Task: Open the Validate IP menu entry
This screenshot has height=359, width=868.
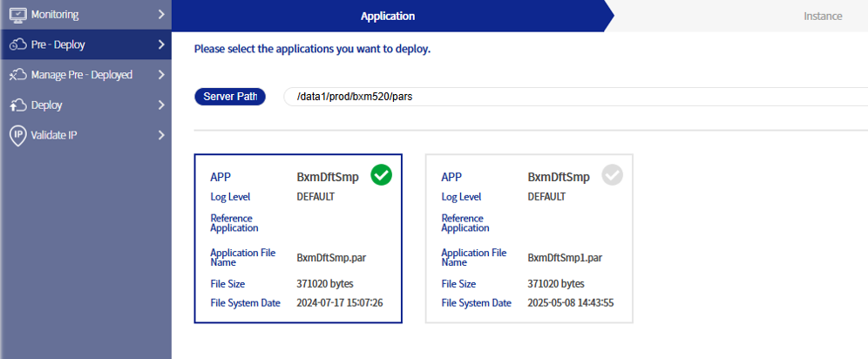Action: (54, 135)
